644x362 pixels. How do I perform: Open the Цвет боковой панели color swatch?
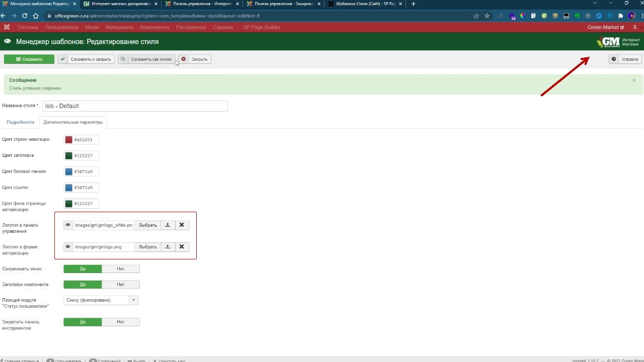[68, 172]
